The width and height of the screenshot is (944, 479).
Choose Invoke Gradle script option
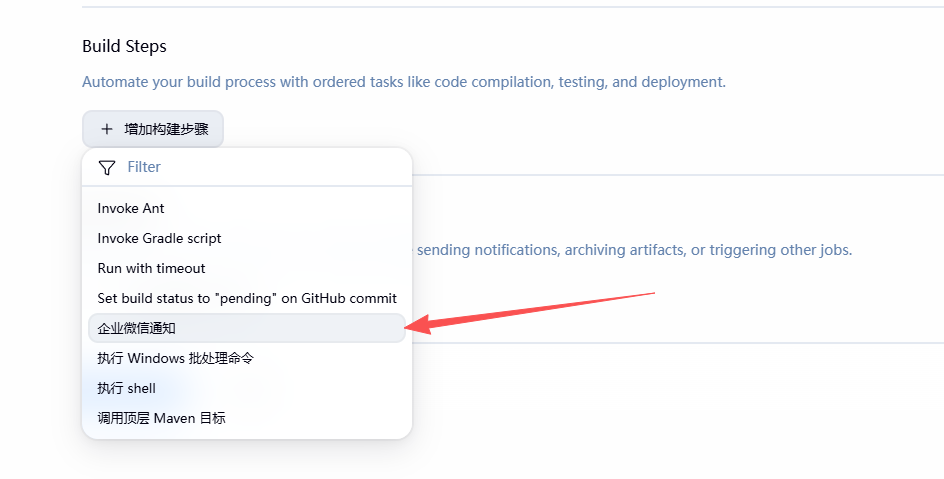pyautogui.click(x=159, y=238)
